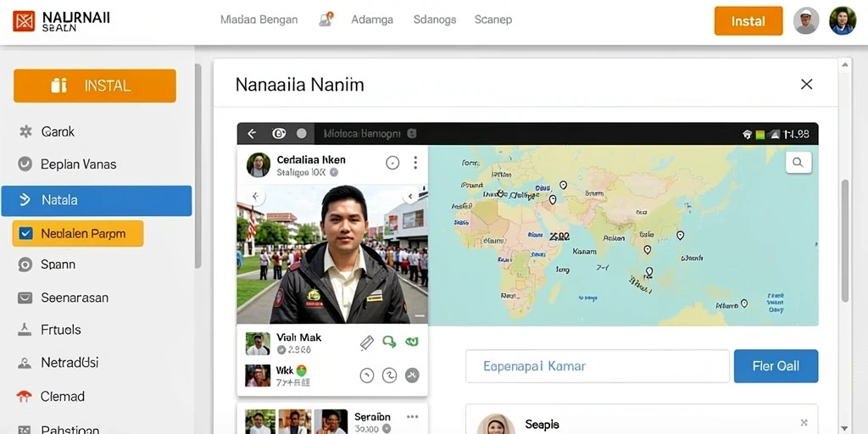Click the gear icon beside Garok
Viewport: 868px width, 434px height.
(25, 131)
